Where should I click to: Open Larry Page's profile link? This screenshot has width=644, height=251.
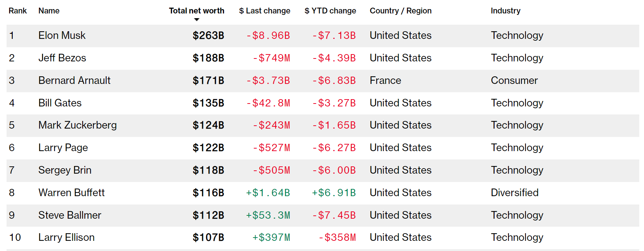63,148
